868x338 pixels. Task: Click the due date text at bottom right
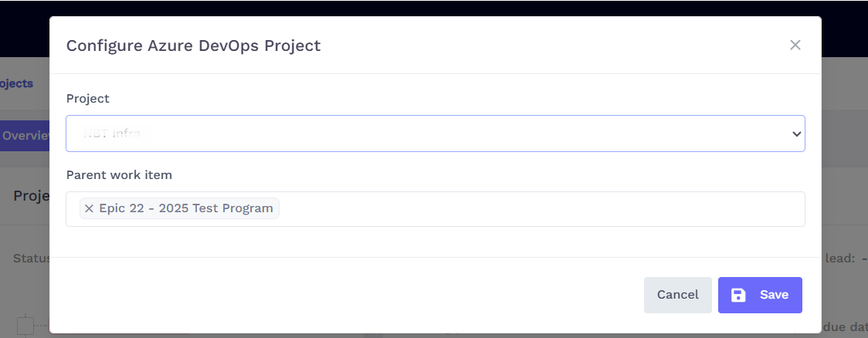coord(846,327)
